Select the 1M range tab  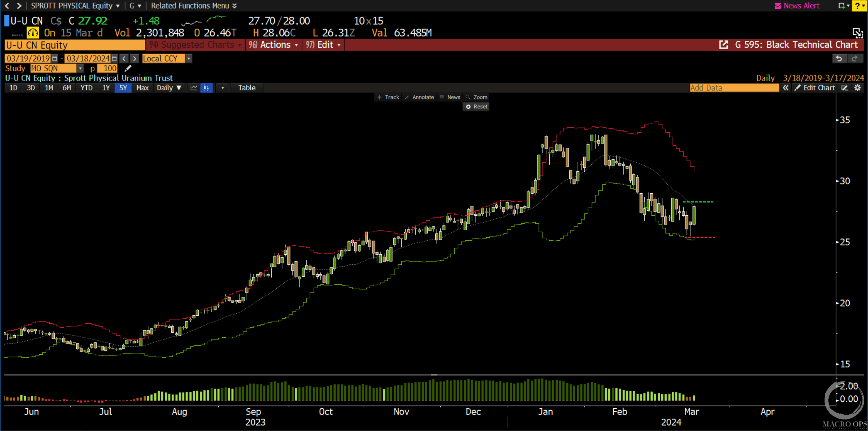point(49,88)
